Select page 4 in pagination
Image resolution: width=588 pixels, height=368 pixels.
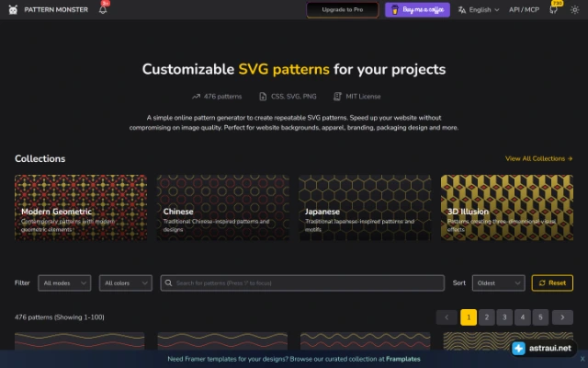coord(523,317)
